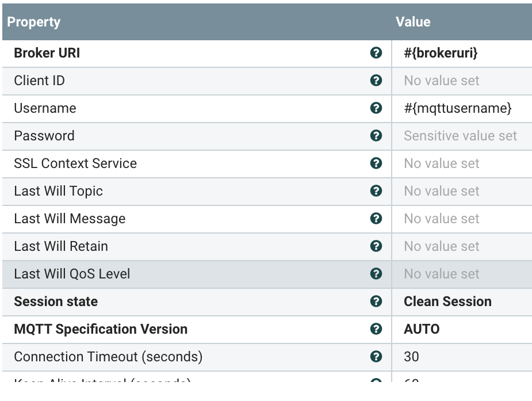Open the Session state Clean Session dropdown
Image resolution: width=532 pixels, height=401 pixels.
point(447,301)
